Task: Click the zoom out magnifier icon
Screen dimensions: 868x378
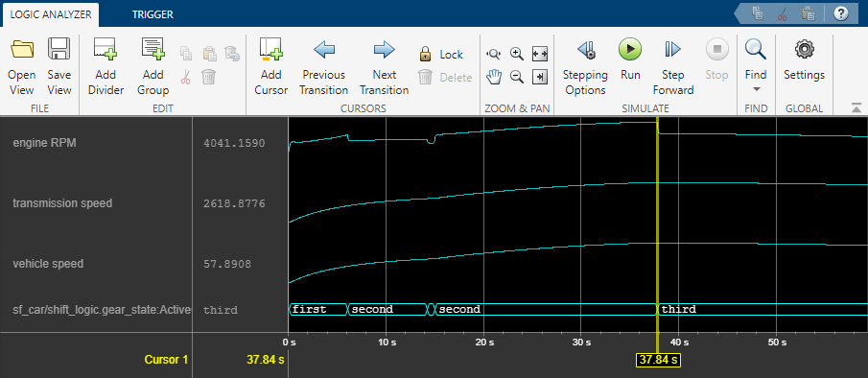Action: (x=516, y=77)
